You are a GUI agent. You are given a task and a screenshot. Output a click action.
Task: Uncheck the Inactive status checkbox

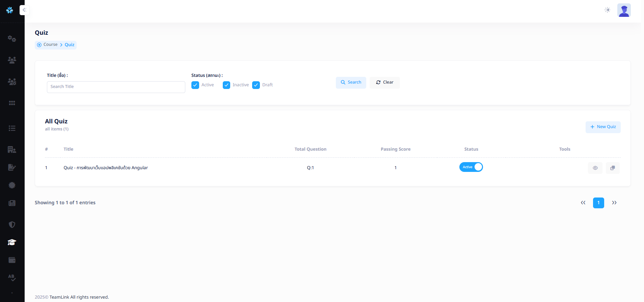(226, 85)
